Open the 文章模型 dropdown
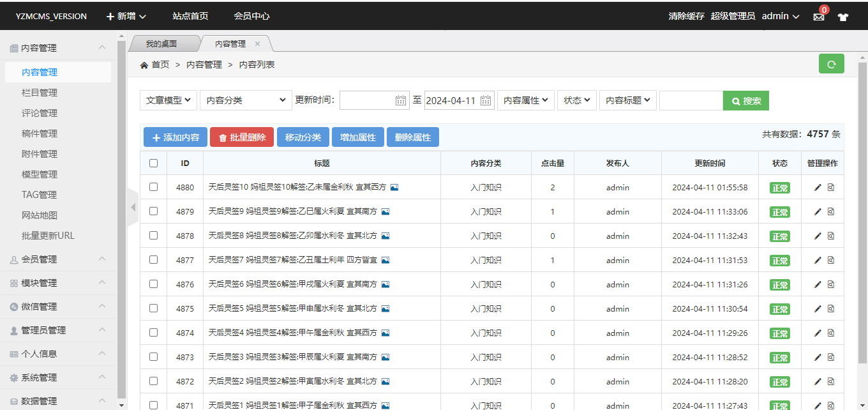The height and width of the screenshot is (410, 868). click(168, 100)
